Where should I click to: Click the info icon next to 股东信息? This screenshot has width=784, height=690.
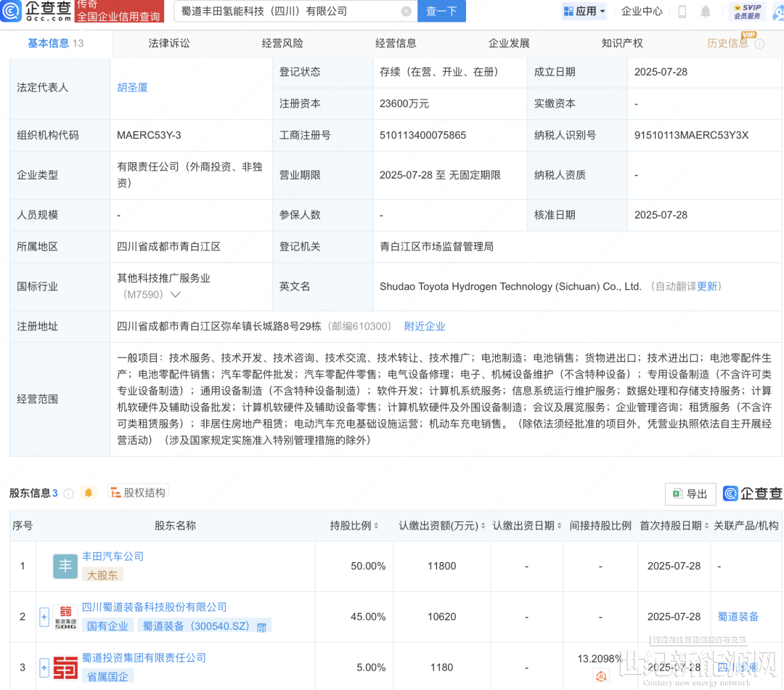pyautogui.click(x=69, y=493)
